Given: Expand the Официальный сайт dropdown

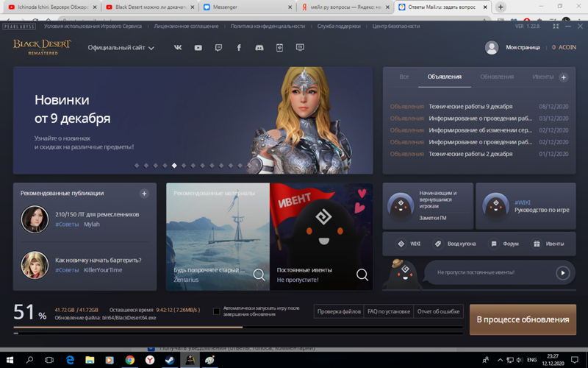Looking at the screenshot, I should 121,48.
